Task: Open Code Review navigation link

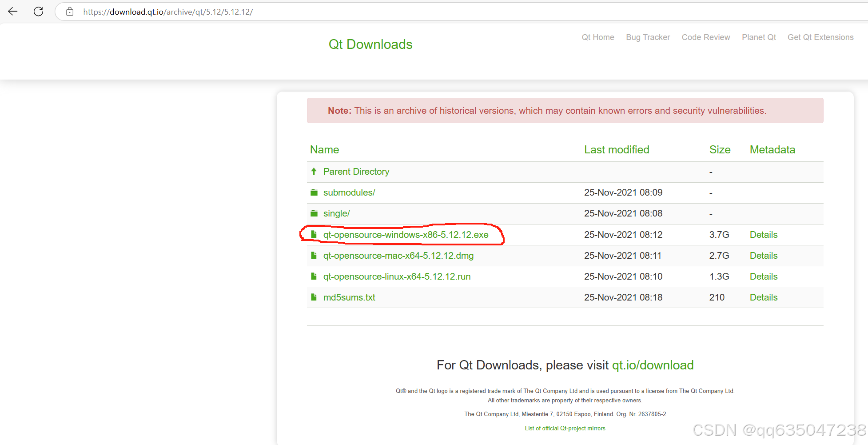Action: tap(706, 37)
